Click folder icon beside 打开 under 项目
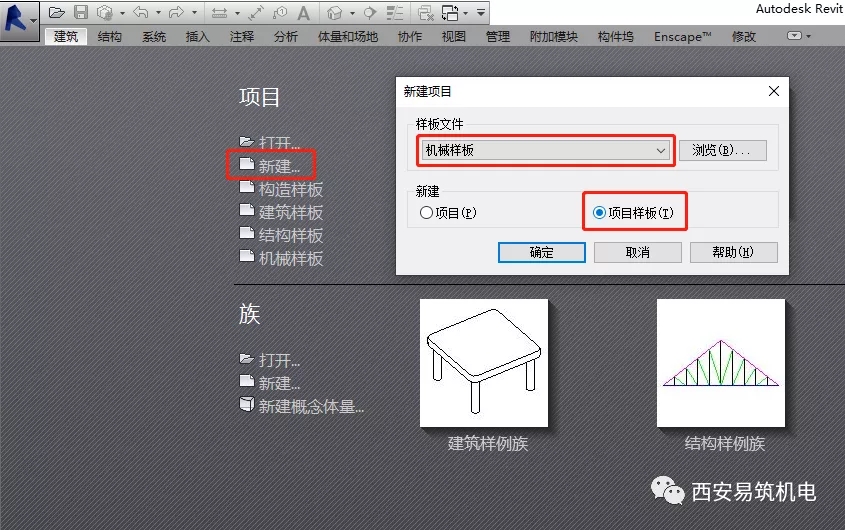 click(x=247, y=141)
